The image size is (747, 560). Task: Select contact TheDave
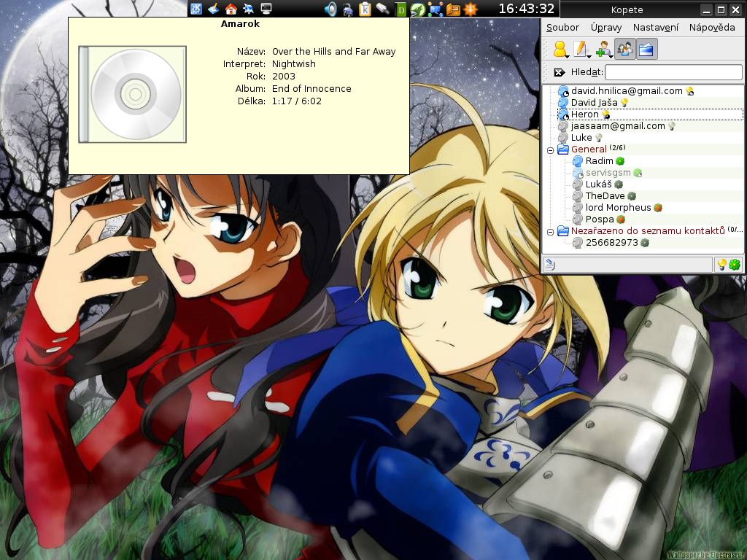tap(605, 195)
